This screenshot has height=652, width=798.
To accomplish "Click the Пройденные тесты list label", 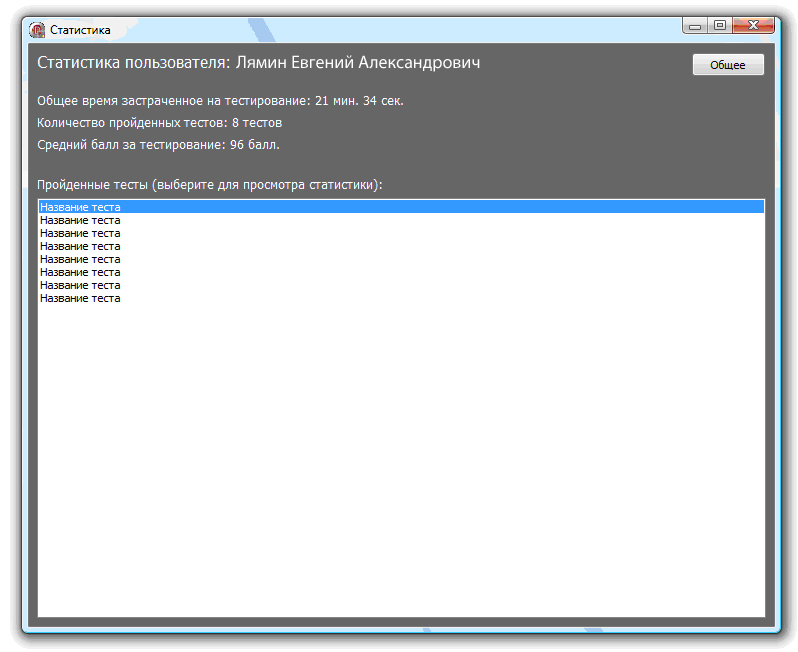I will pos(210,184).
